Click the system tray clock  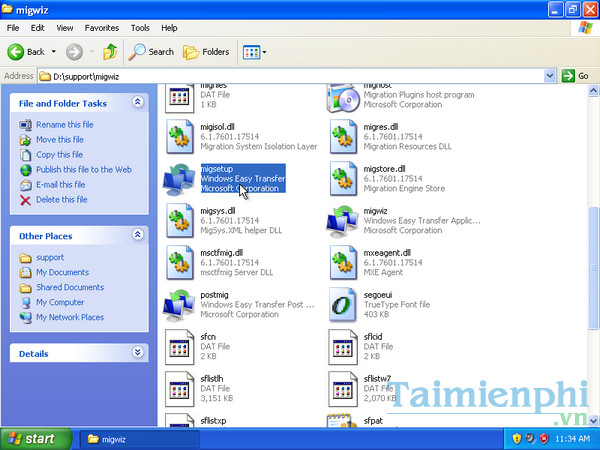[572, 439]
